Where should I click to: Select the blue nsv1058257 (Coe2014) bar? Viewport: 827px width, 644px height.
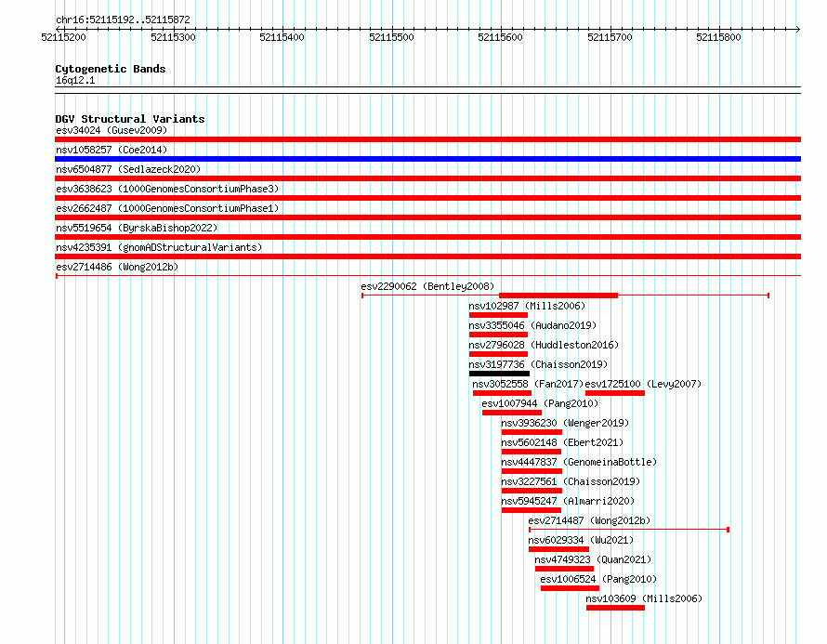click(427, 159)
